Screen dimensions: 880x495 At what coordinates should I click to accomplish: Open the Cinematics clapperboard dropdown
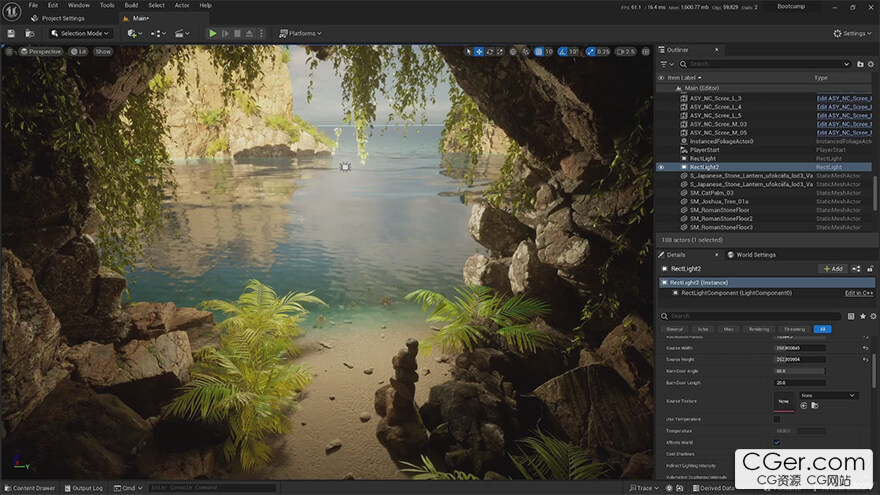pos(182,34)
